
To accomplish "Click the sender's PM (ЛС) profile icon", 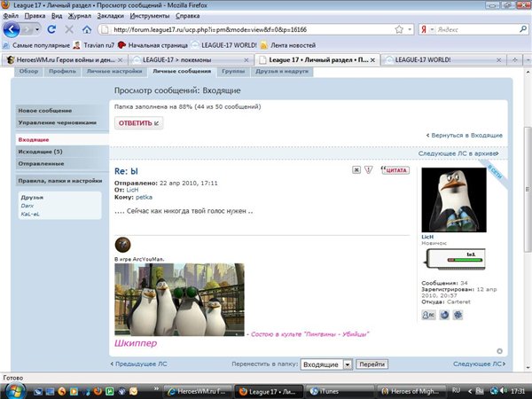I will point(428,315).
